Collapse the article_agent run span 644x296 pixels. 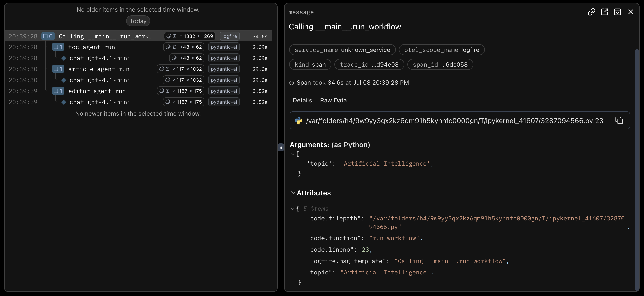point(58,69)
